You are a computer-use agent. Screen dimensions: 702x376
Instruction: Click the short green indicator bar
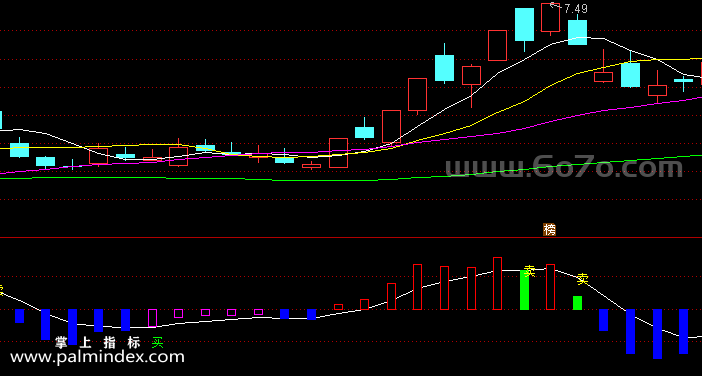click(x=578, y=303)
